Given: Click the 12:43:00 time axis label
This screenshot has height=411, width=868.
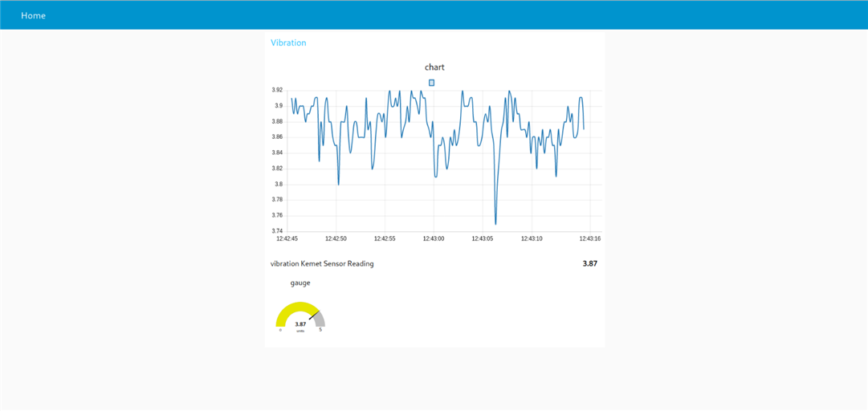Looking at the screenshot, I should click(434, 239).
